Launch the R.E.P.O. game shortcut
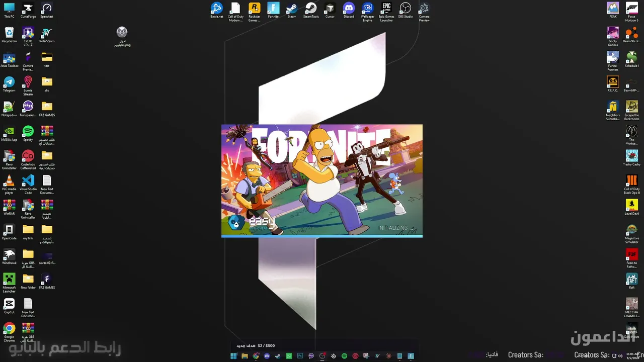 613,84
